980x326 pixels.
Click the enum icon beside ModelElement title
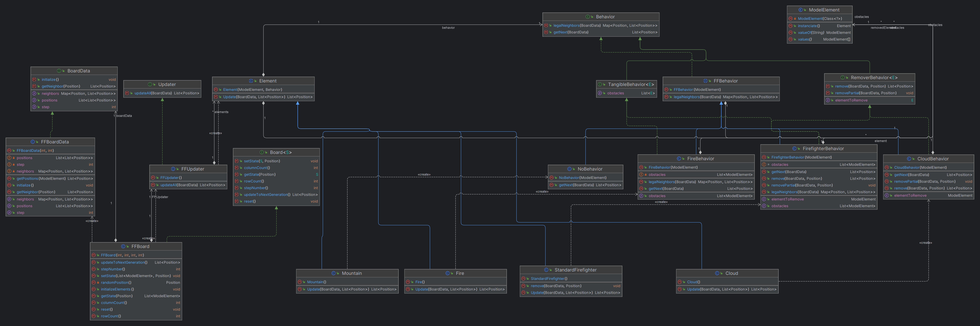pyautogui.click(x=800, y=10)
